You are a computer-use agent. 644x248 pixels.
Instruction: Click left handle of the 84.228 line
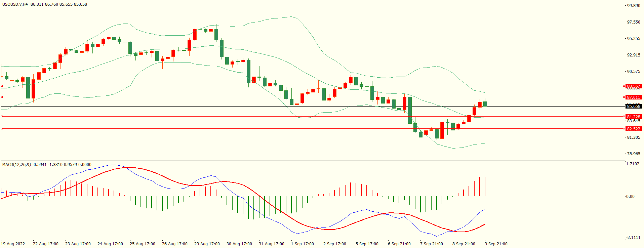[2, 117]
